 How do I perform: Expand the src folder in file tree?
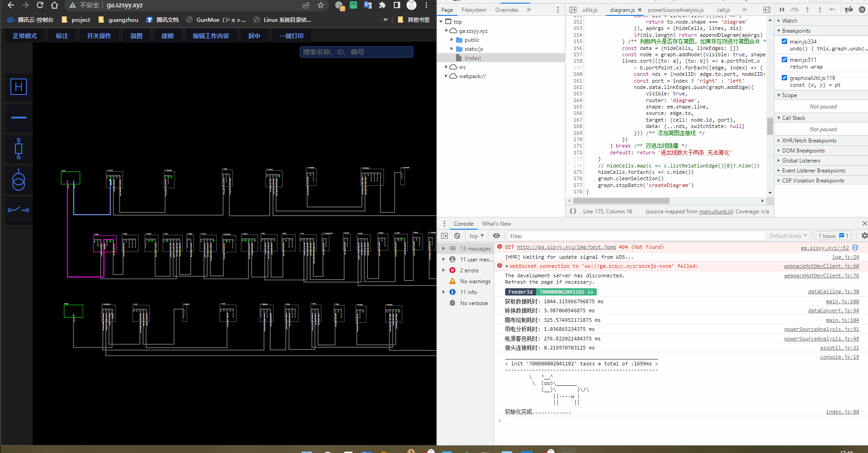click(446, 67)
